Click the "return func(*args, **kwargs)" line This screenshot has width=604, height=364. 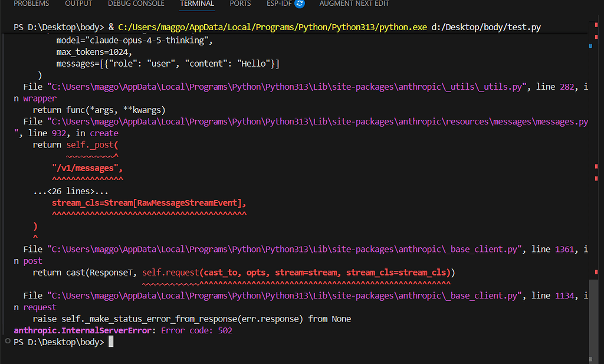coord(99,110)
